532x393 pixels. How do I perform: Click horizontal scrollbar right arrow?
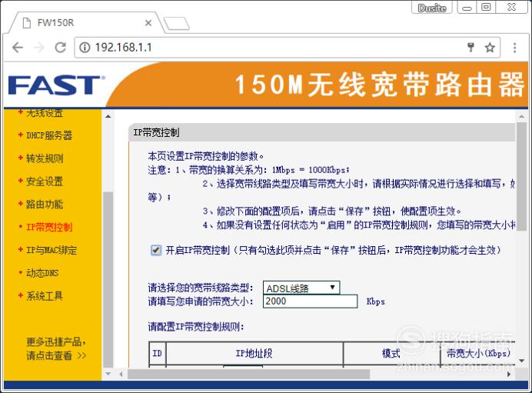point(509,374)
